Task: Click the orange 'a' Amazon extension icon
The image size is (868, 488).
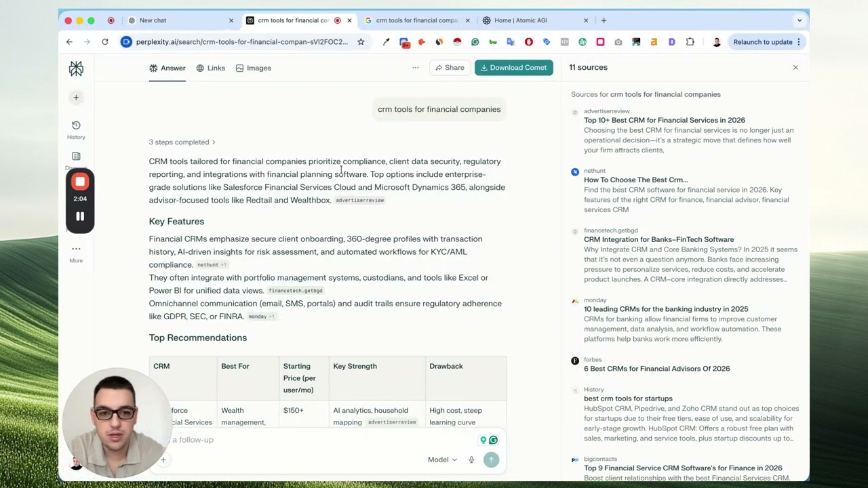Action: (x=654, y=42)
